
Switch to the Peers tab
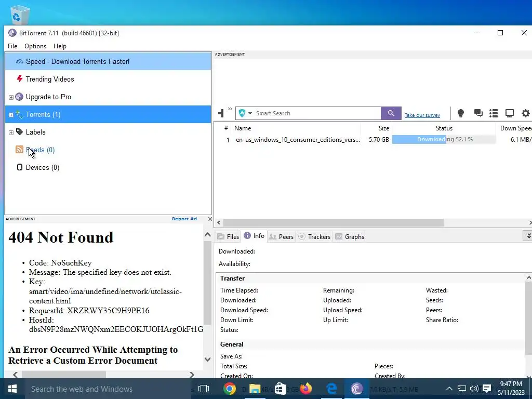click(x=281, y=236)
